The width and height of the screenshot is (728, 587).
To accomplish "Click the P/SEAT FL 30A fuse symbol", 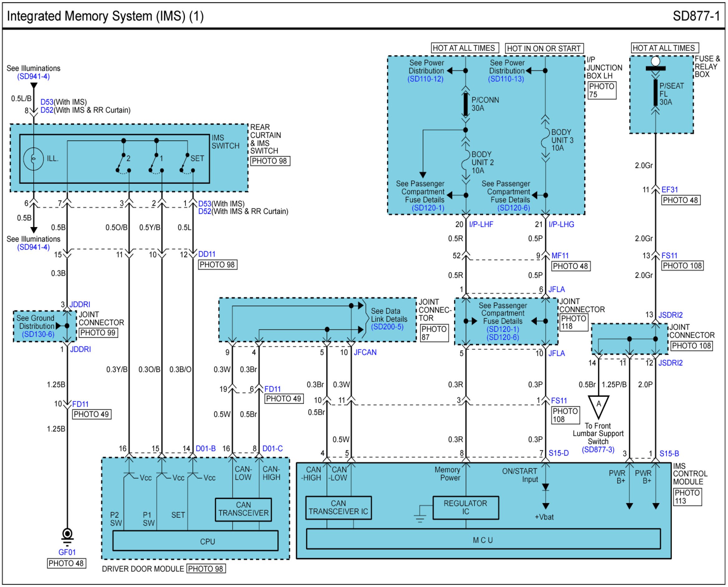I will pyautogui.click(x=655, y=93).
